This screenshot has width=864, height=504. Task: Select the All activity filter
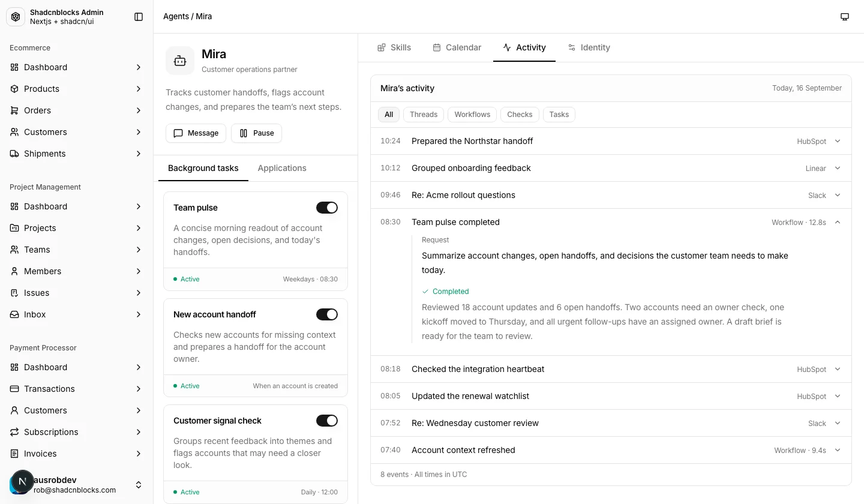point(389,115)
